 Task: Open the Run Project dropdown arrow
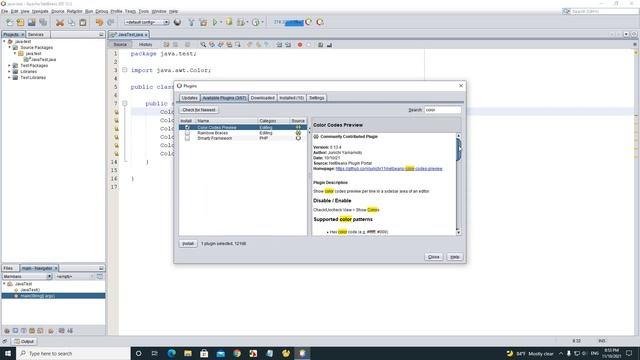221,22
